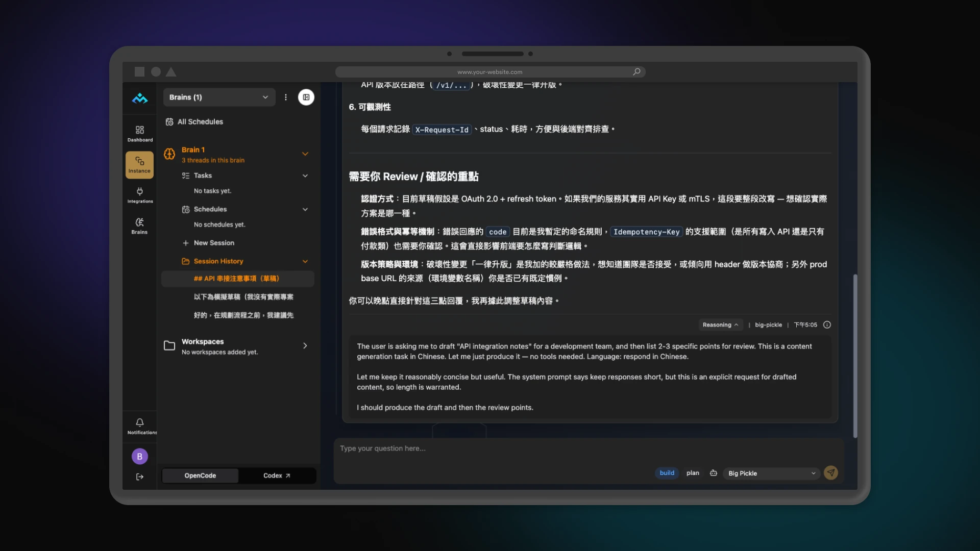
Task: Click the browser URL address bar
Action: pyautogui.click(x=490, y=72)
